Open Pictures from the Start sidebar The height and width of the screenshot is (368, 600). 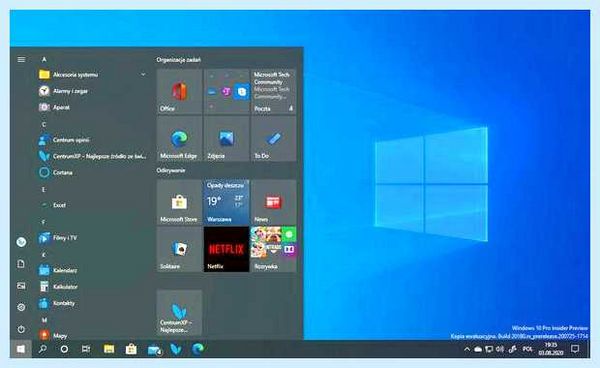pyautogui.click(x=21, y=286)
